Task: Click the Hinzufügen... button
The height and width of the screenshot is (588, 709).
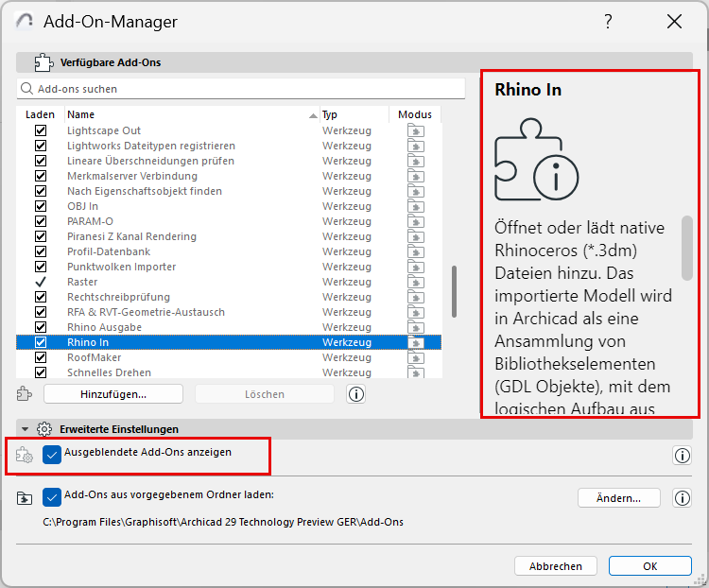Action: [113, 394]
